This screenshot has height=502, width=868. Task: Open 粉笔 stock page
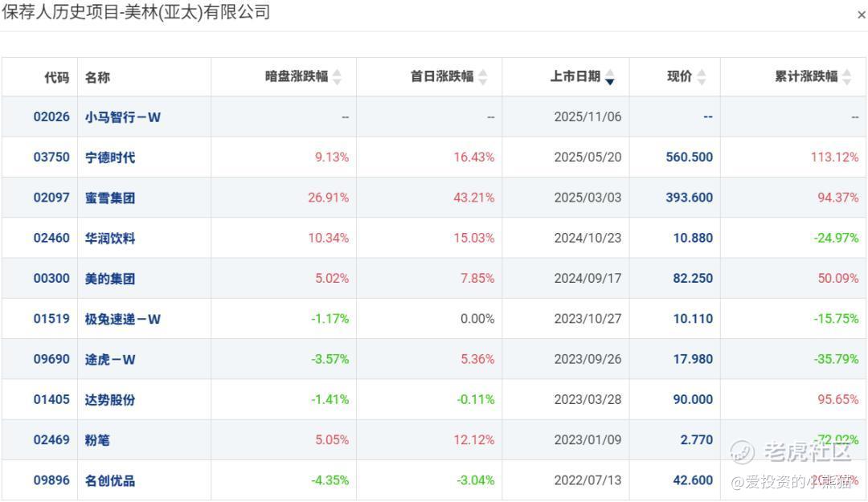pyautogui.click(x=97, y=441)
